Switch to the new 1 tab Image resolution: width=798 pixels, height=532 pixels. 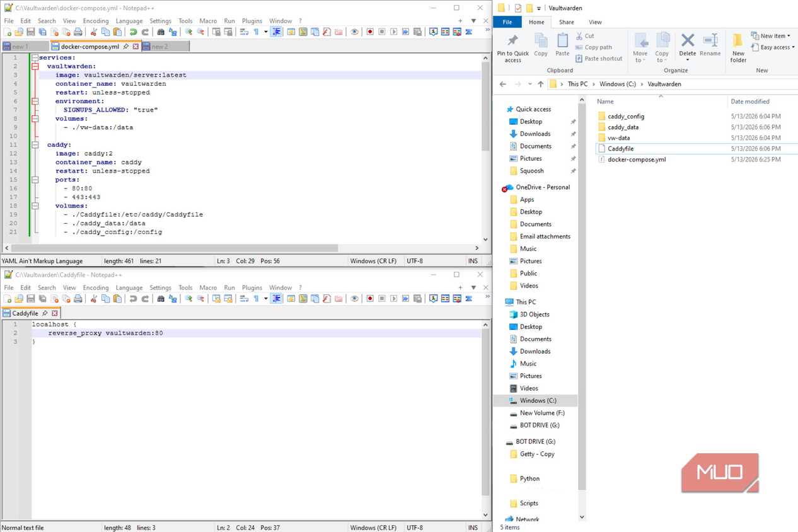click(25, 46)
